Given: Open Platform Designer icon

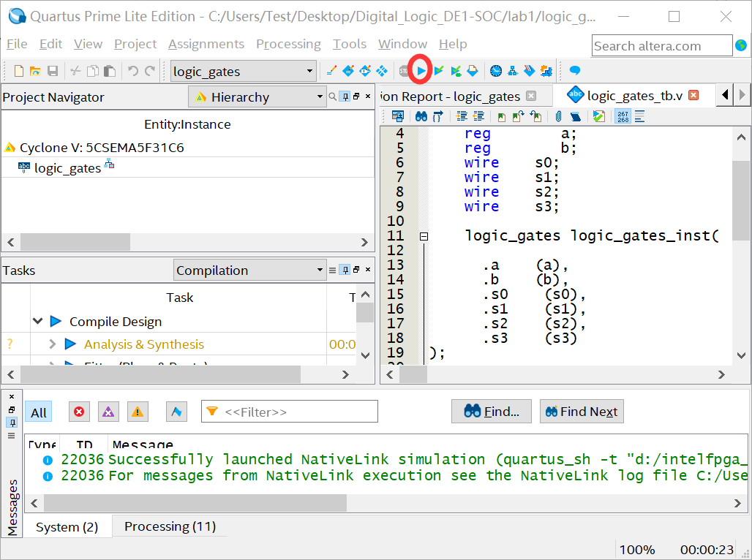Looking at the screenshot, I should tap(546, 71).
